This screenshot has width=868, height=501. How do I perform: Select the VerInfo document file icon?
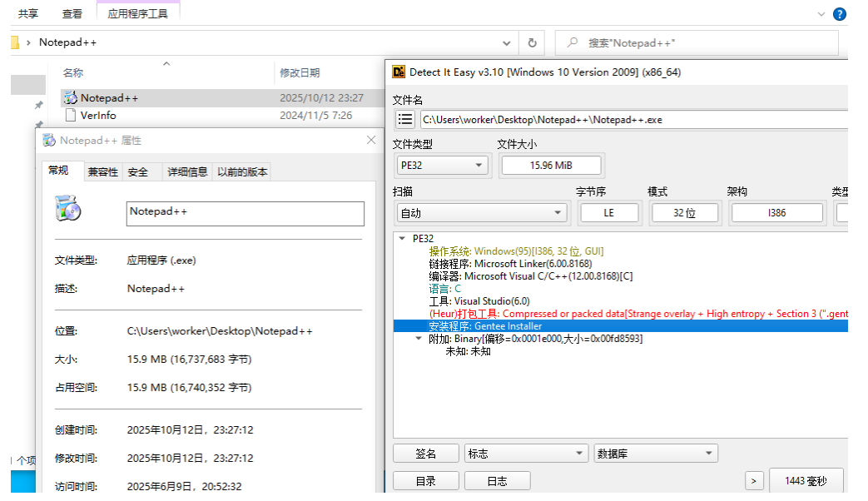tap(70, 115)
